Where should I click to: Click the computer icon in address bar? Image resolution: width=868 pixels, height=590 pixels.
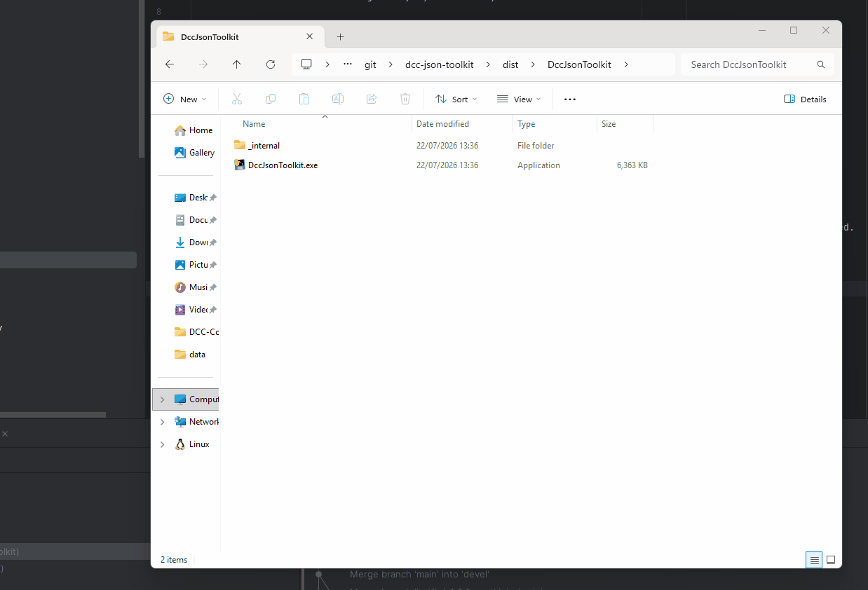click(306, 64)
